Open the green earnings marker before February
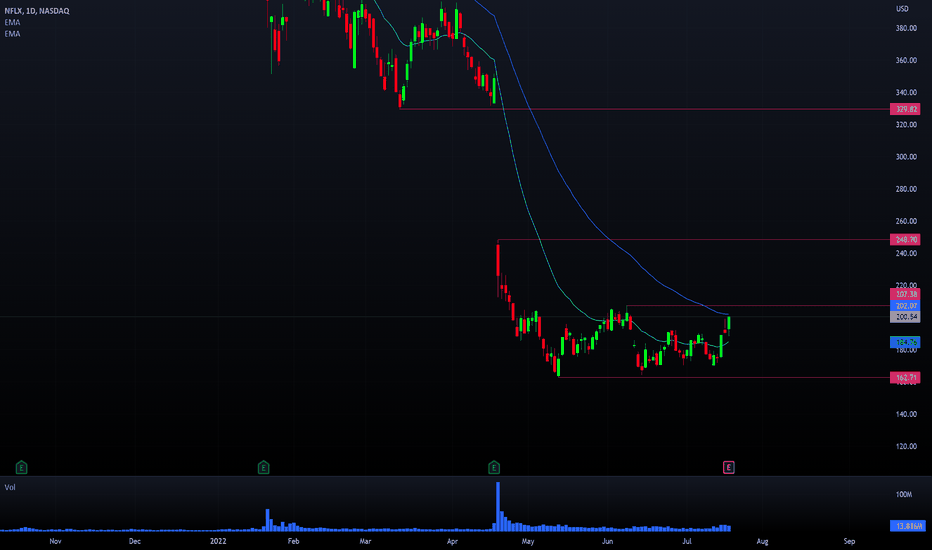Viewport: 932px width, 550px height. click(x=263, y=467)
